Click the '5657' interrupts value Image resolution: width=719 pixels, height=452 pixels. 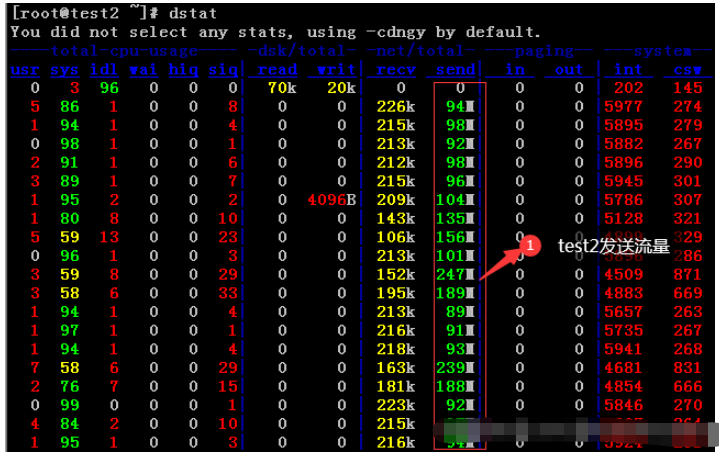coord(623,312)
